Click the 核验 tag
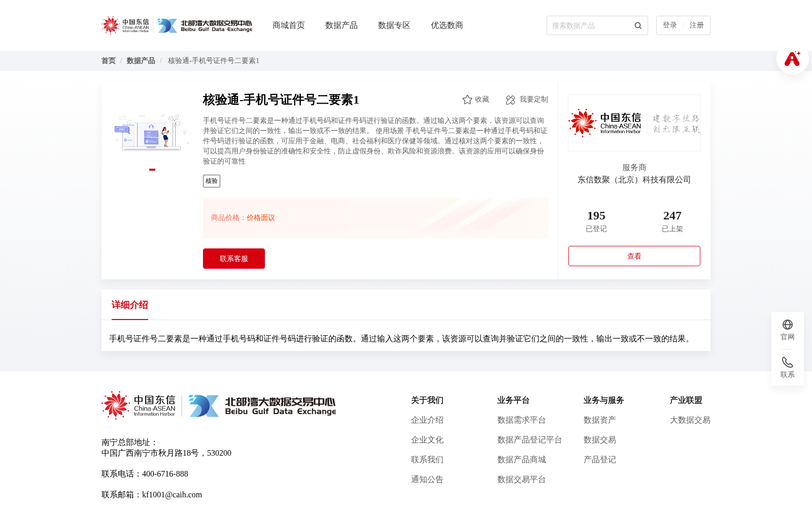Viewport: 812px width, 508px height. click(x=212, y=181)
